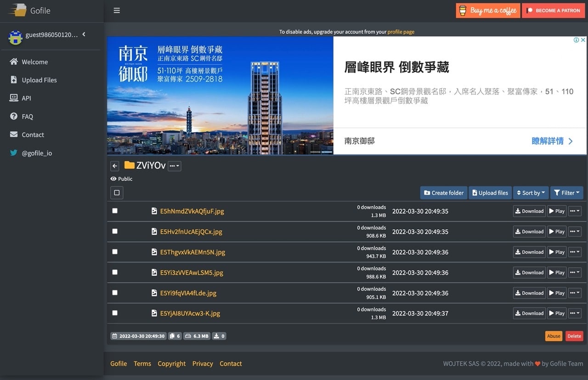Select checkbox for E5YjAI8UYAcw3-K.jpg
Screen dimensions: 588x380
(115, 313)
